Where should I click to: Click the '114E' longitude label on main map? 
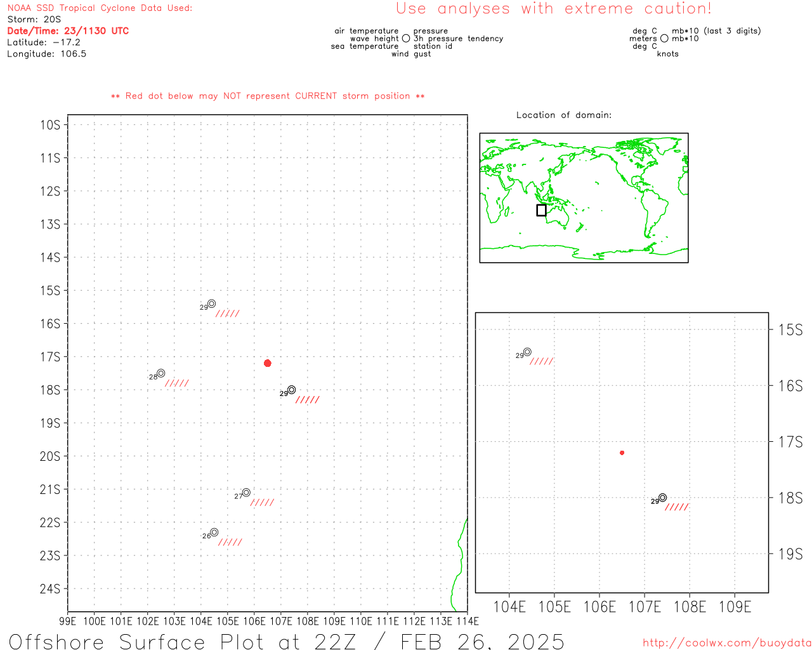click(x=468, y=621)
